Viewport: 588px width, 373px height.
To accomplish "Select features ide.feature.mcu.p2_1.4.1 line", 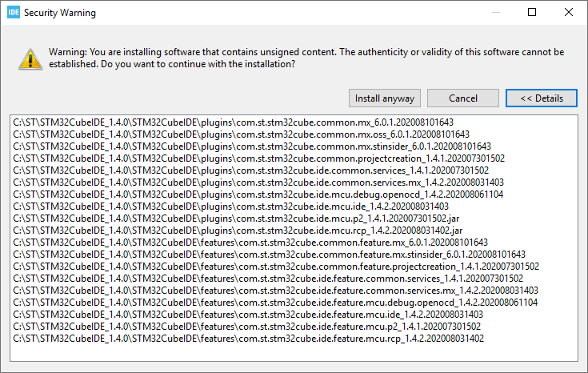I will click(246, 327).
